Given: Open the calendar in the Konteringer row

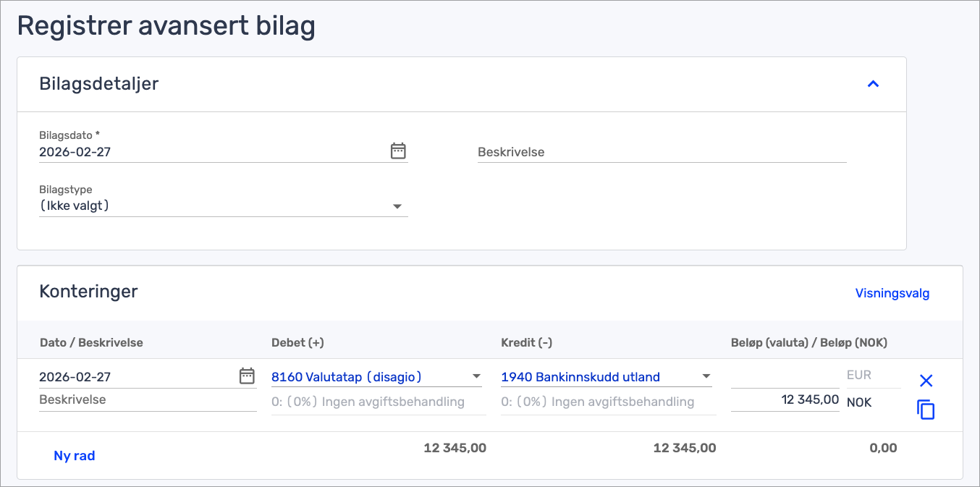Looking at the screenshot, I should point(247,376).
